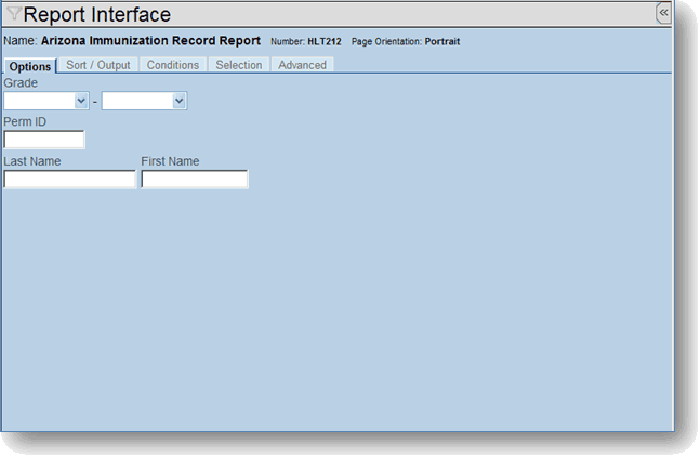
Task: Open the Conditions tab
Action: click(x=173, y=65)
